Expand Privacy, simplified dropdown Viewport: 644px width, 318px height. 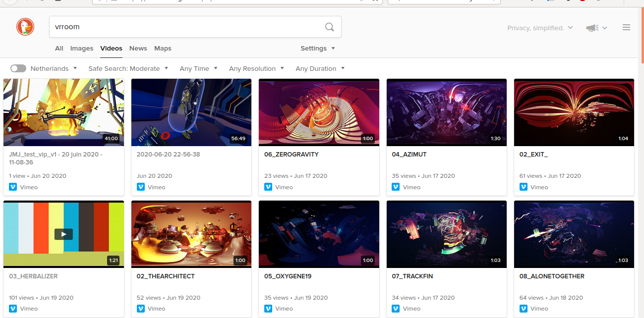coord(540,28)
